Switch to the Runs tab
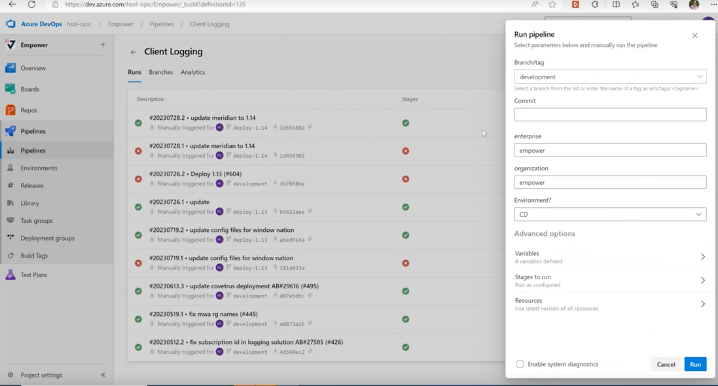Screen dimensions: 718x386 tap(135, 72)
